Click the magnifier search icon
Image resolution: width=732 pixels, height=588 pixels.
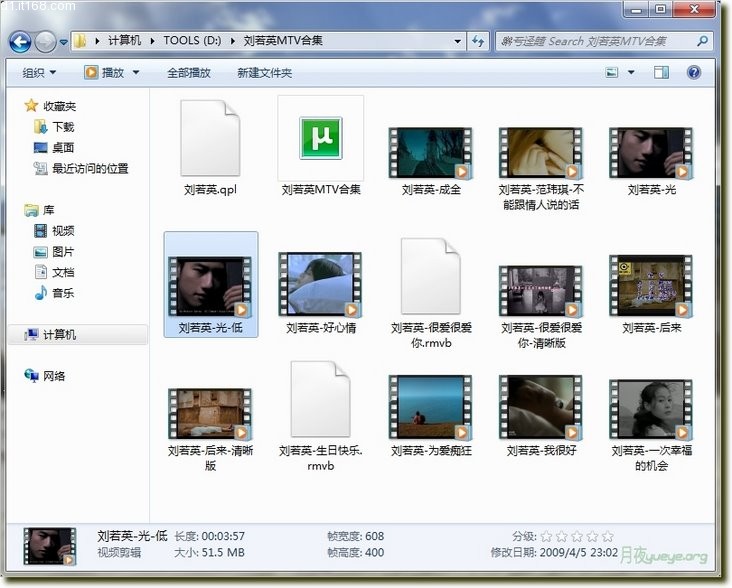point(703,41)
